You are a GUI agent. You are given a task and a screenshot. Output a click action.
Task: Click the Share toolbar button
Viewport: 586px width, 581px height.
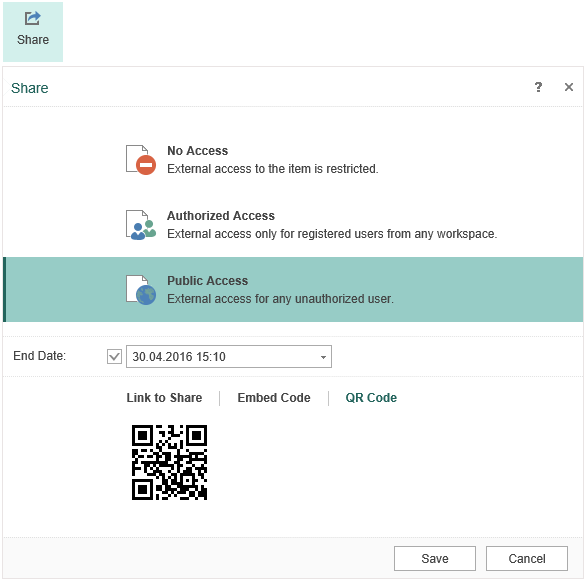coord(33,32)
